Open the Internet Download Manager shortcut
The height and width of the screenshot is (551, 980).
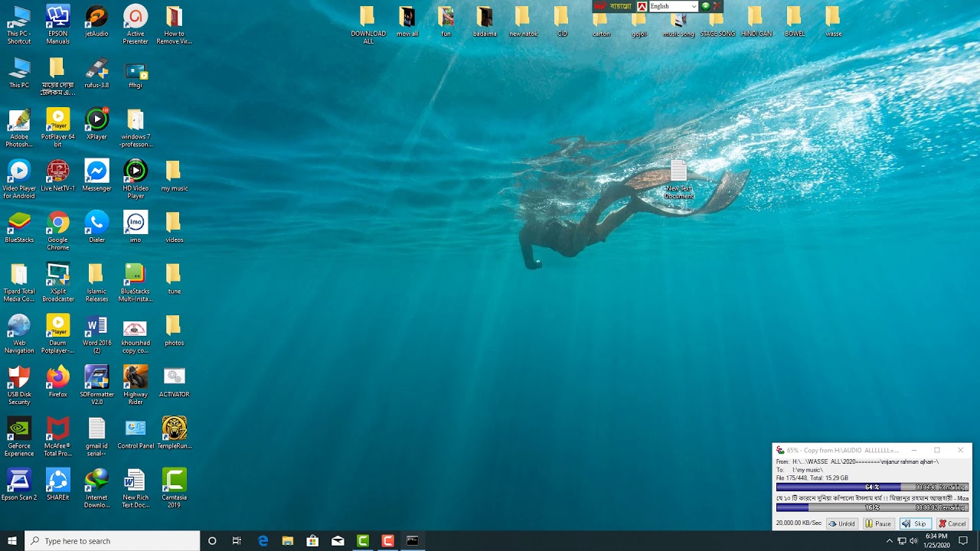(96, 487)
